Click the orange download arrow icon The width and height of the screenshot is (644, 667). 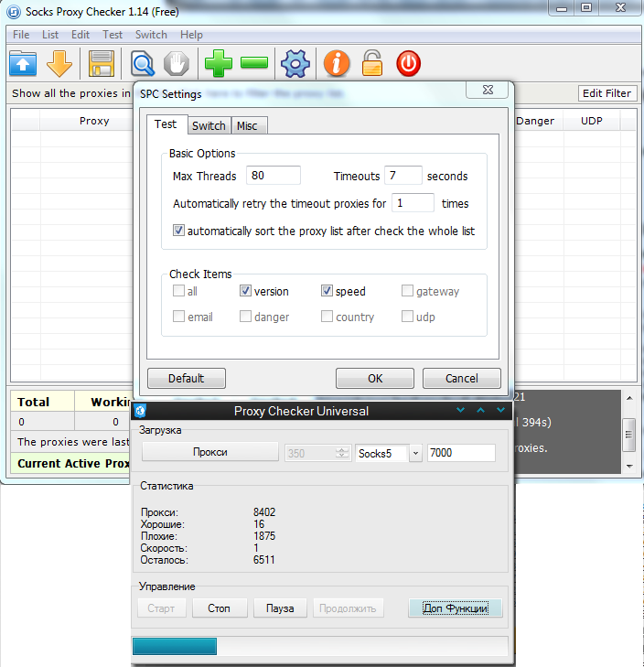(x=59, y=63)
